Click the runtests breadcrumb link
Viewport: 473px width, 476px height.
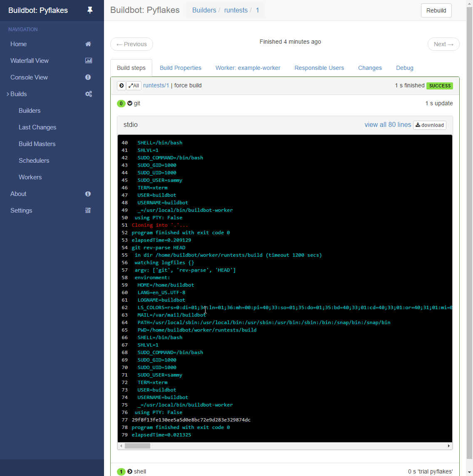pyautogui.click(x=236, y=10)
